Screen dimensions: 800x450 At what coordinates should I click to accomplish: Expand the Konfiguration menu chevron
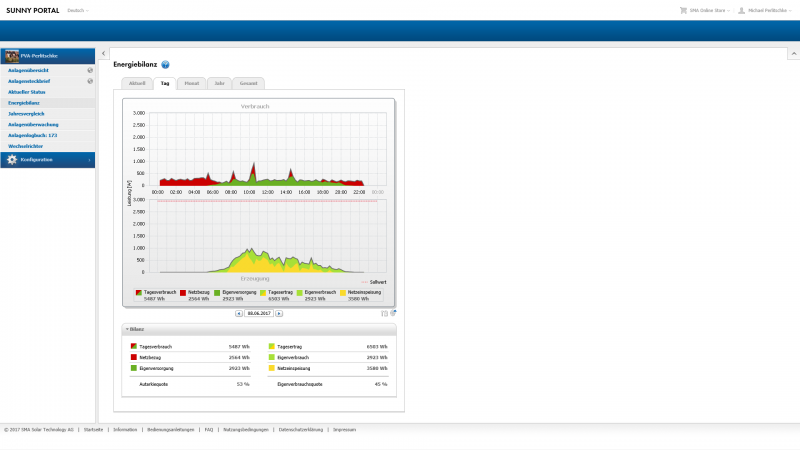(x=89, y=160)
